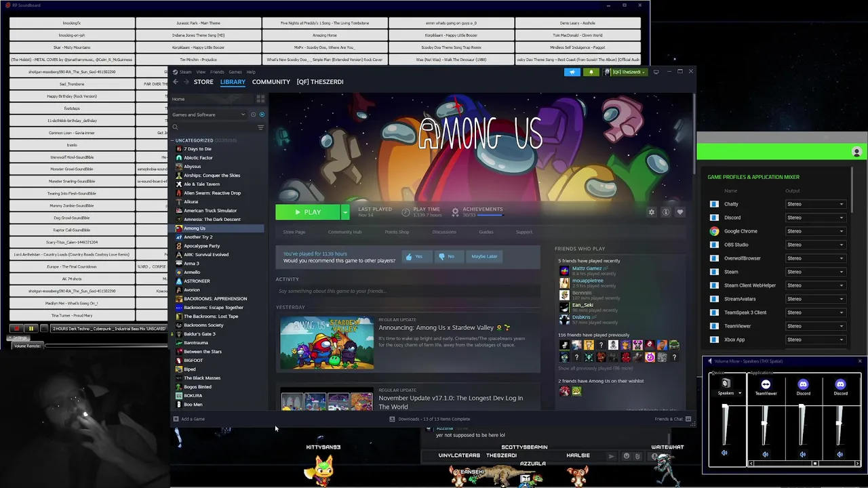868x488 pixels.
Task: Click activity 'Say something' input field
Action: (408, 291)
